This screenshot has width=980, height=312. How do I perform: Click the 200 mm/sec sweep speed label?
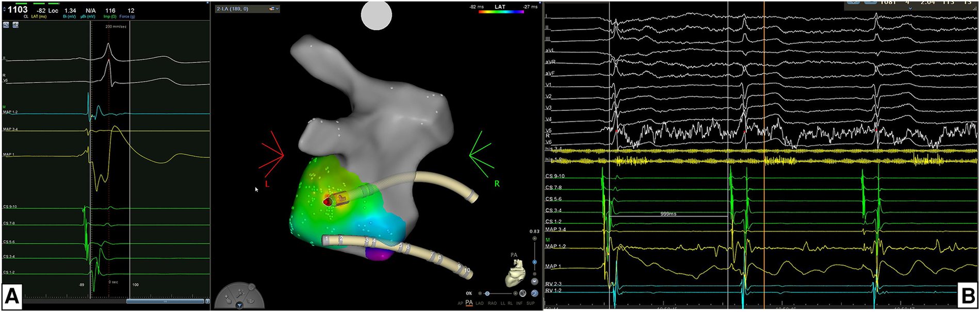click(116, 26)
